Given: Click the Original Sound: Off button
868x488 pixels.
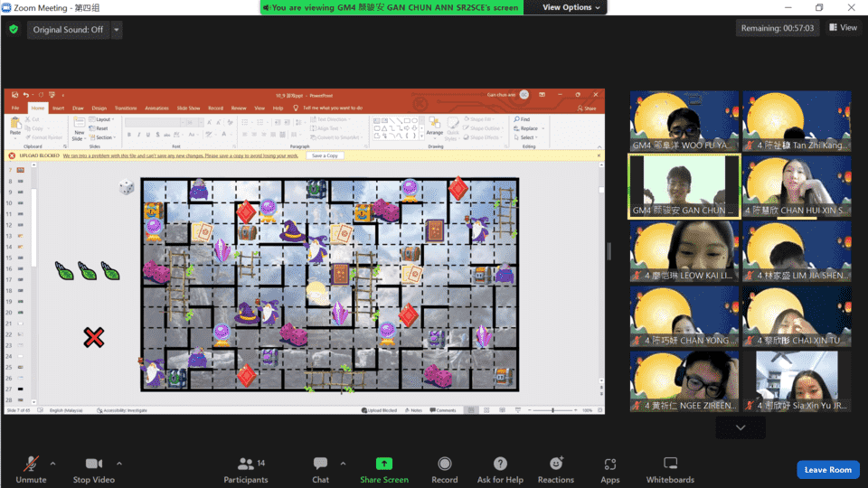Looking at the screenshot, I should pos(68,29).
